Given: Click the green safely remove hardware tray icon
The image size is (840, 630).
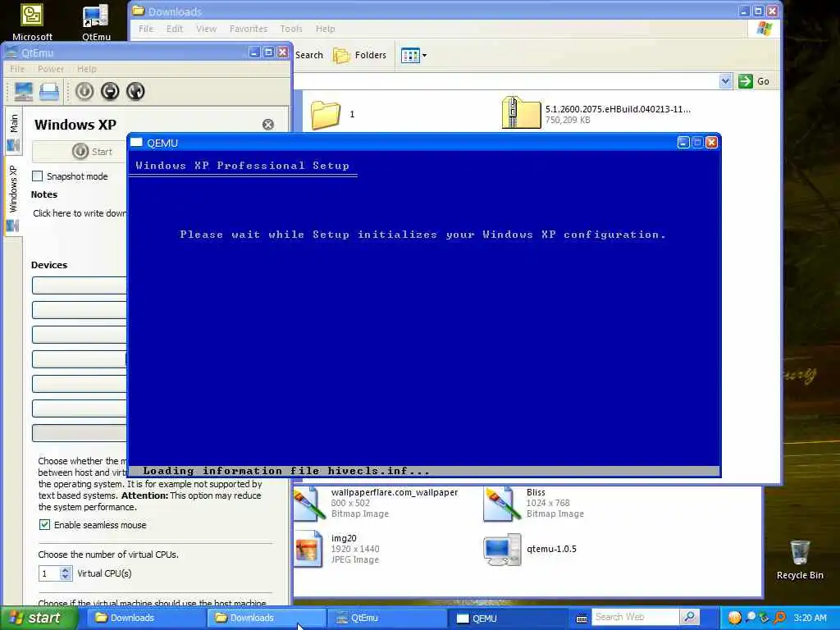Looking at the screenshot, I should pos(765,618).
